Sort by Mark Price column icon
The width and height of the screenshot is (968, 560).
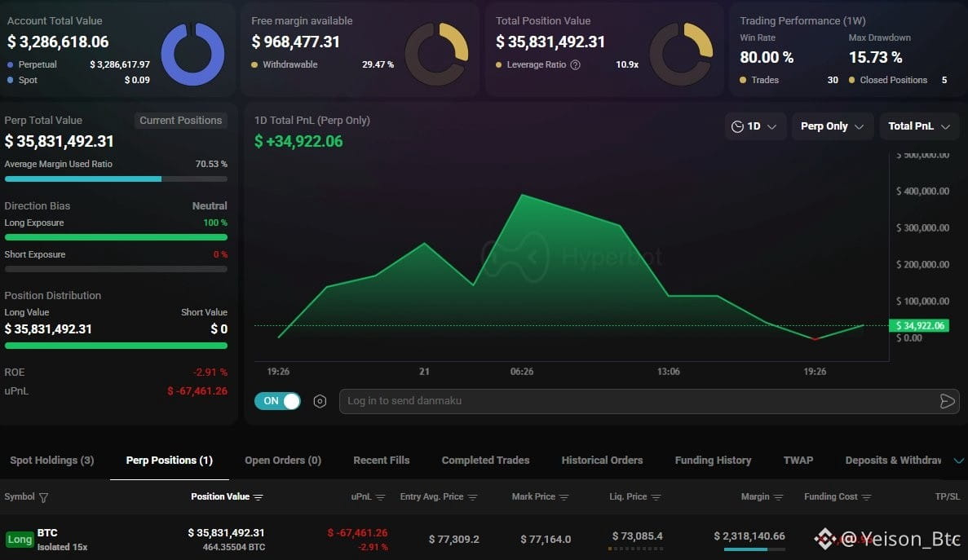(564, 497)
